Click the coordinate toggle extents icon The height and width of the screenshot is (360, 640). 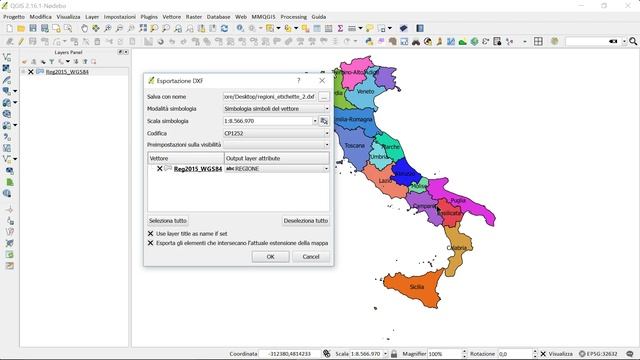pyautogui.click(x=327, y=354)
